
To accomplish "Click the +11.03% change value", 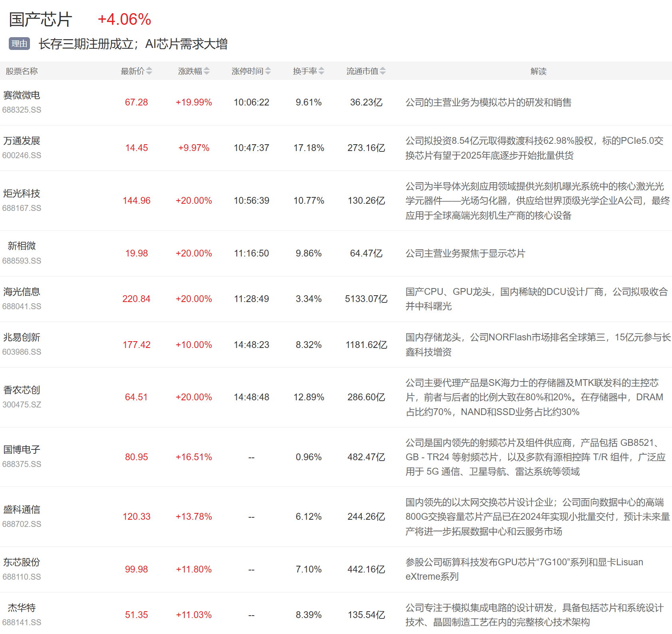I will pyautogui.click(x=194, y=615).
